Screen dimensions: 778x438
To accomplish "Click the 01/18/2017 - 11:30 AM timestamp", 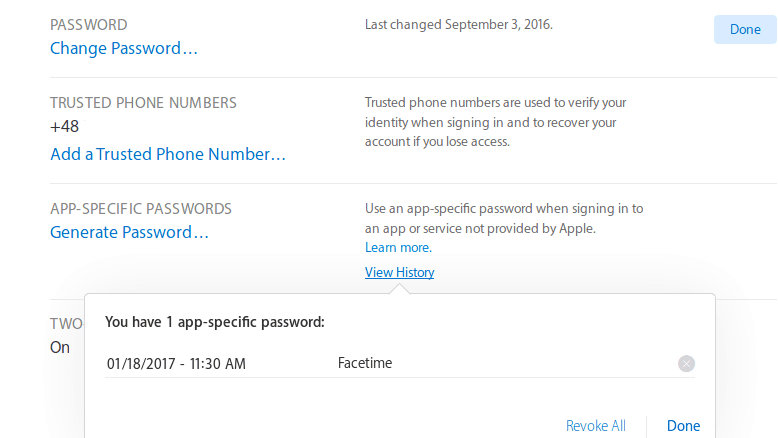I will coord(176,364).
